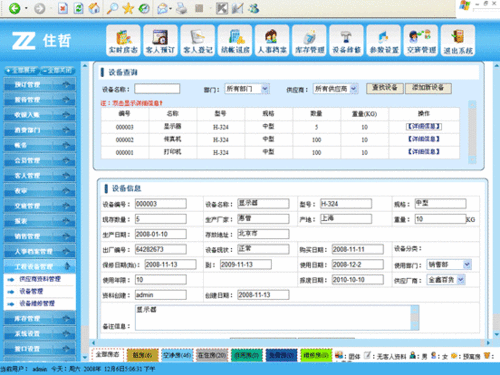Collapse the 工程设备管理 sidebar section
Image resolution: width=500 pixels, height=375 pixels.
40,266
